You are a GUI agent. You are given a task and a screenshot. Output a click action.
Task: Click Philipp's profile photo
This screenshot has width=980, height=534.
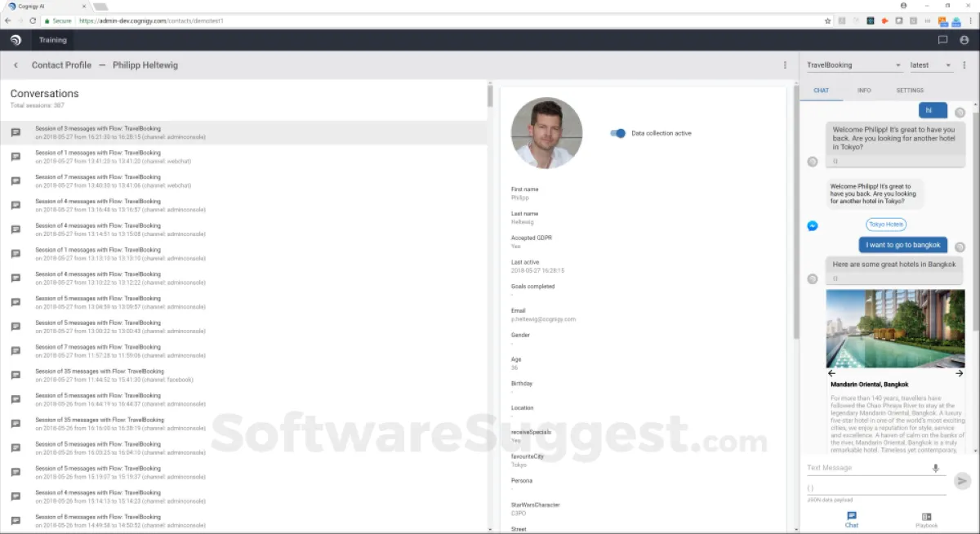[546, 133]
